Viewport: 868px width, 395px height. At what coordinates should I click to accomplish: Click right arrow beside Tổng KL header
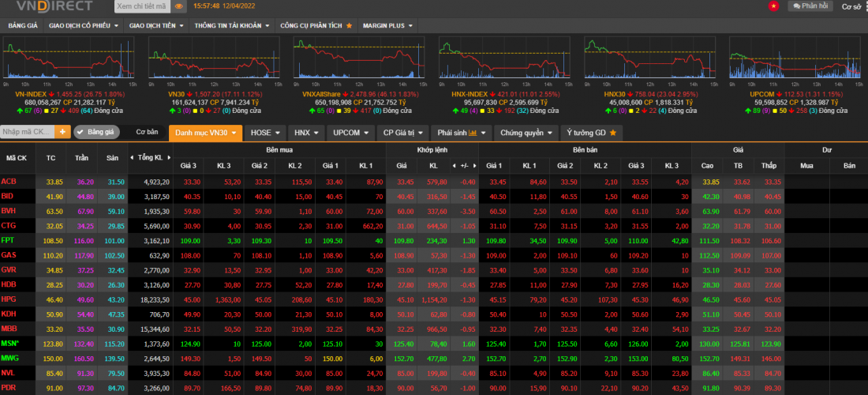167,158
